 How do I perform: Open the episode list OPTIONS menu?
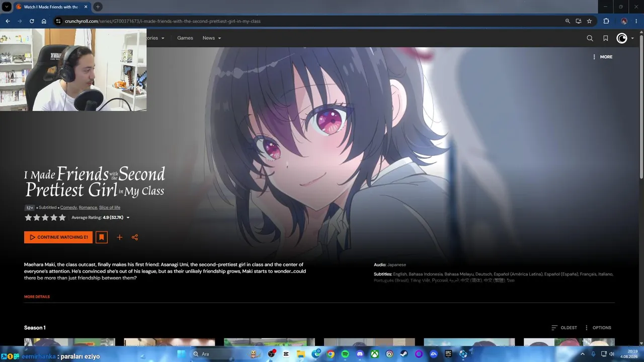pos(598,328)
